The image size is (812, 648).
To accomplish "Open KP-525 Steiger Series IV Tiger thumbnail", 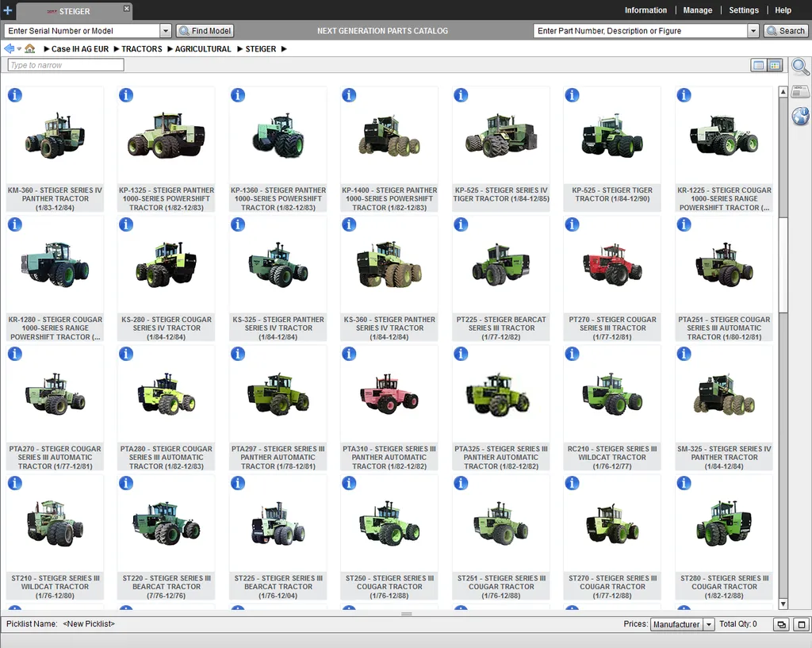I will pos(501,136).
